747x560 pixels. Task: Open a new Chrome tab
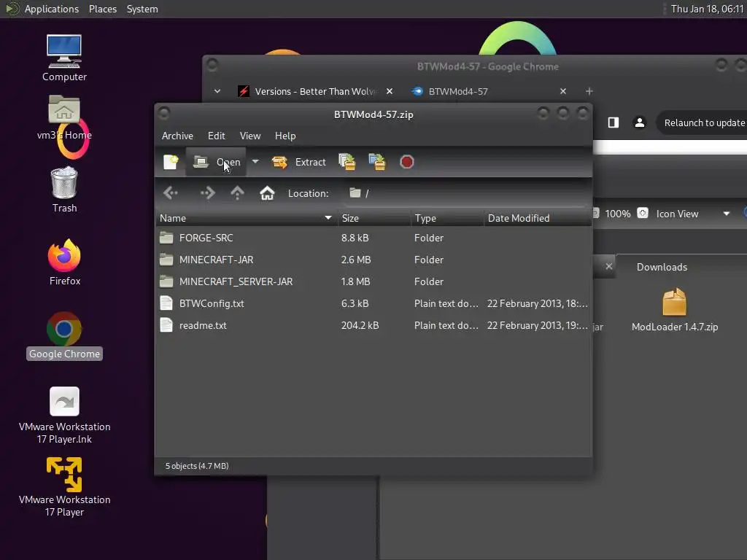589,91
